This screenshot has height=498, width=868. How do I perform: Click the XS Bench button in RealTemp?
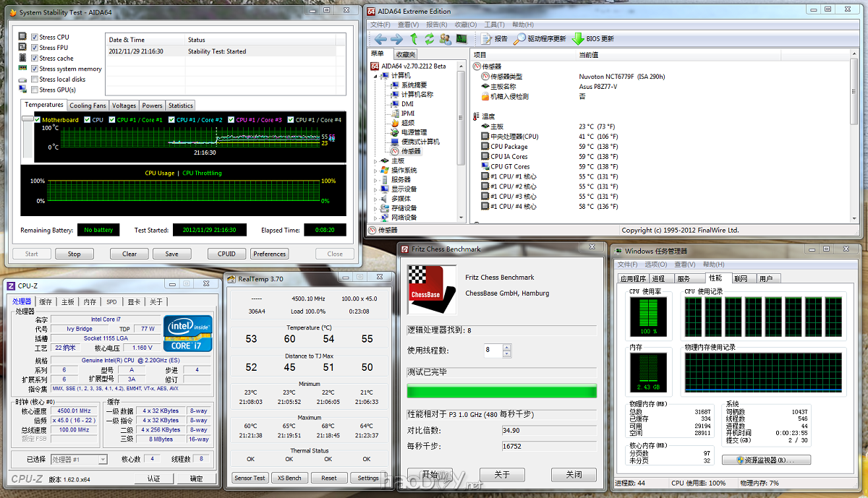pyautogui.click(x=289, y=478)
